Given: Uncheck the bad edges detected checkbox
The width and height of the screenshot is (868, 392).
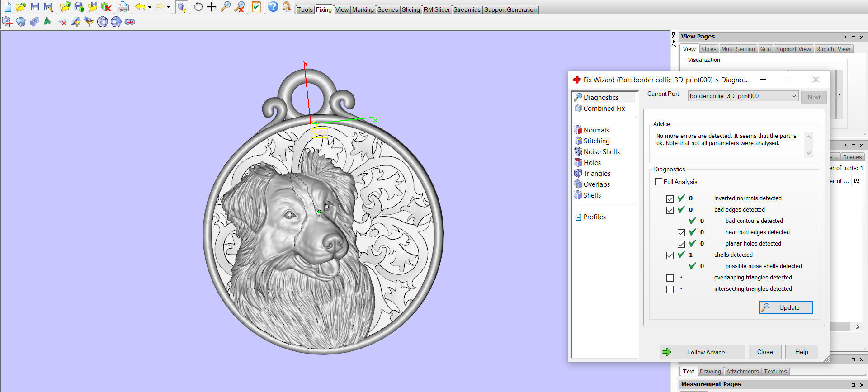Looking at the screenshot, I should coord(670,210).
